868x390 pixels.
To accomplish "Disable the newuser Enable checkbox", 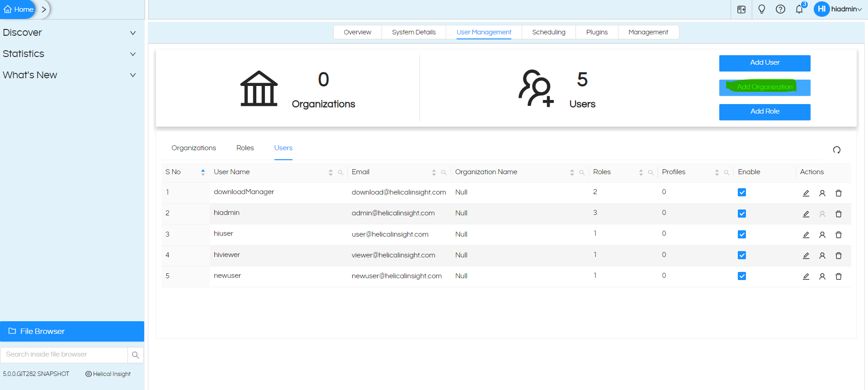I will point(742,276).
